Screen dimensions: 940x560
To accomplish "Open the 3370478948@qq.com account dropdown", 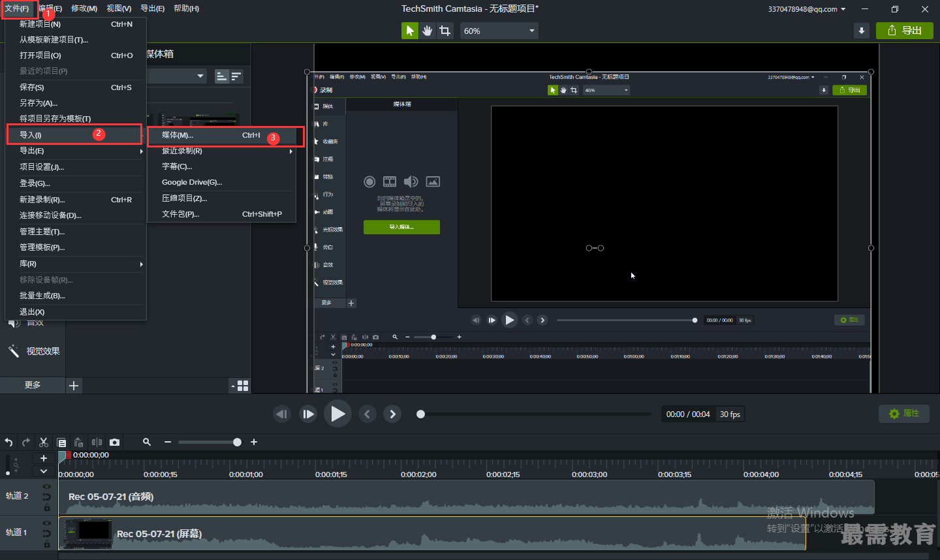I will pyautogui.click(x=807, y=9).
